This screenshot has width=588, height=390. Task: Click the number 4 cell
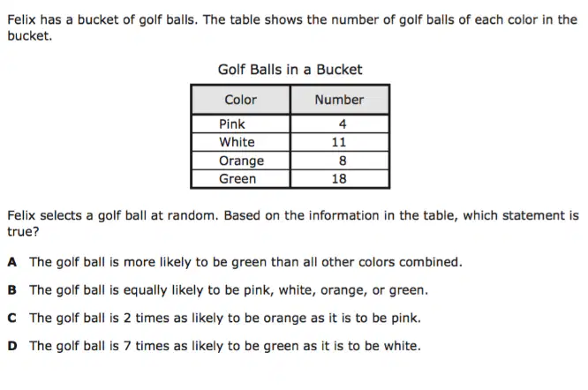pyautogui.click(x=339, y=124)
